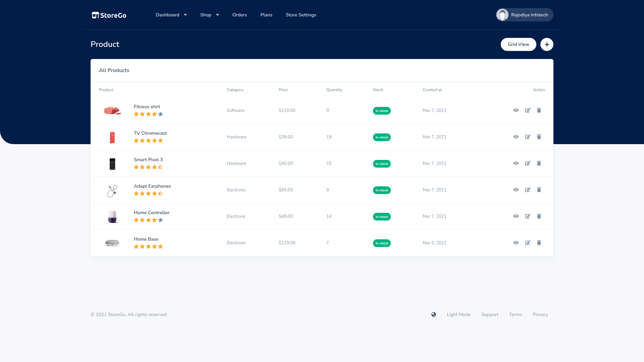Edit the Smart Pixel 3 product
644x362 pixels.
tap(528, 163)
